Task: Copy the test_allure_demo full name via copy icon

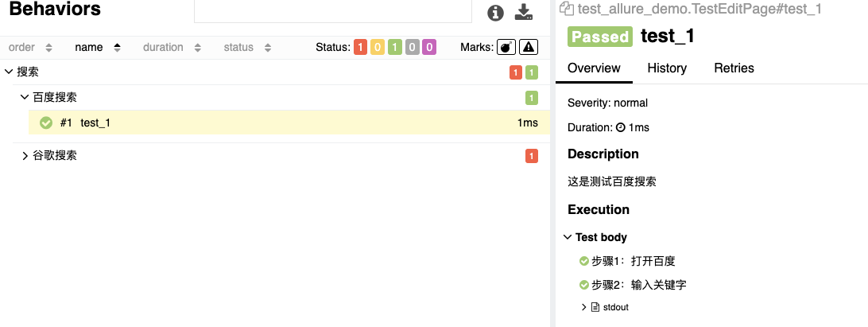Action: click(x=566, y=8)
